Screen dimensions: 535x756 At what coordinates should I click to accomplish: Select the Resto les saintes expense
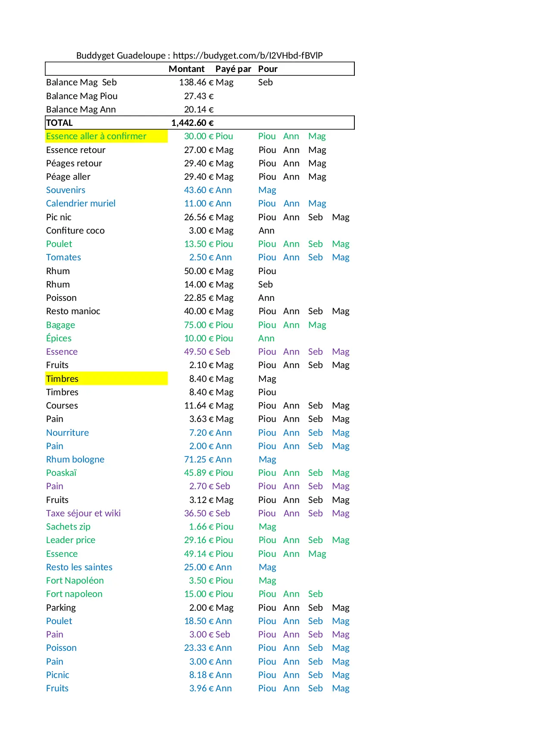79,567
